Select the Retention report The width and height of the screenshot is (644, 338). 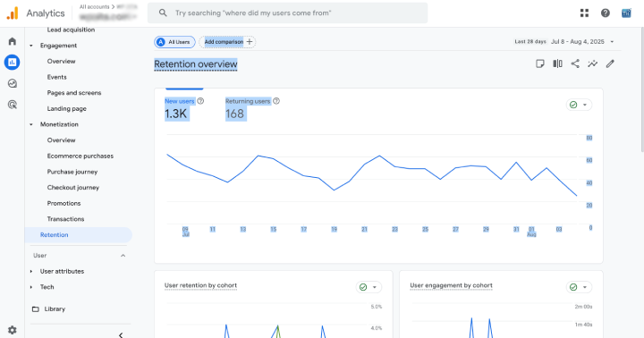pyautogui.click(x=79, y=235)
